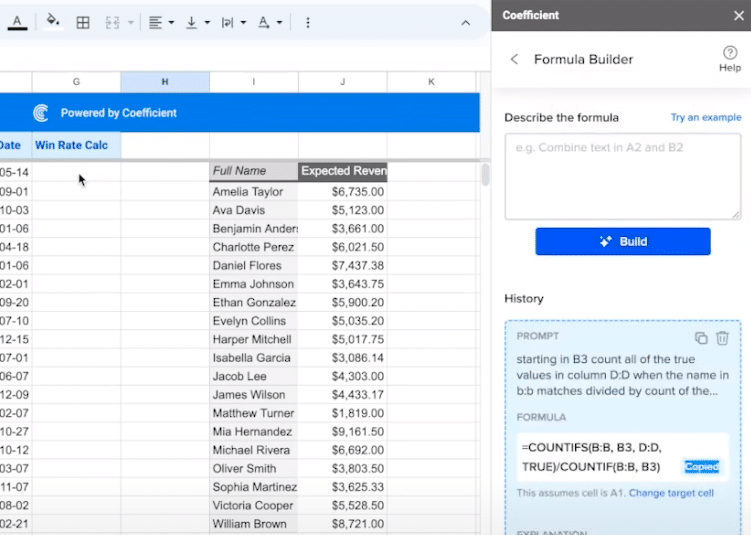Collapse the toolbar with the up chevron
This screenshot has height=535, width=751.
(465, 22)
